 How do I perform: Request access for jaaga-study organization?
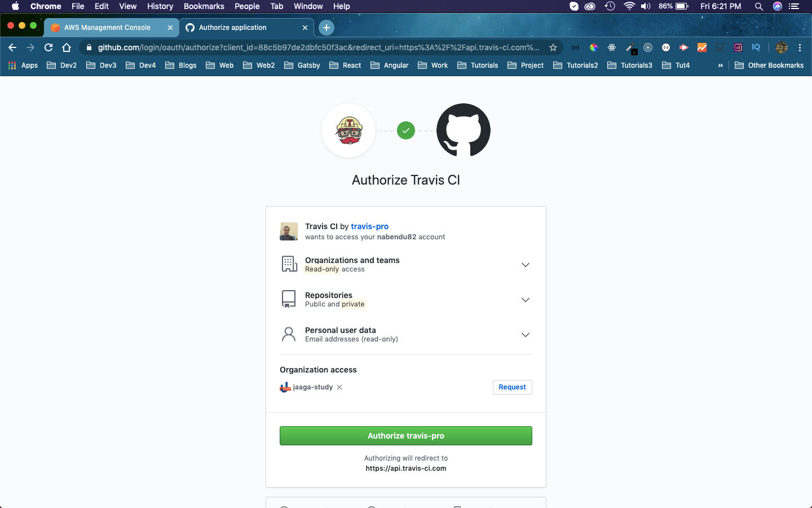coord(512,387)
